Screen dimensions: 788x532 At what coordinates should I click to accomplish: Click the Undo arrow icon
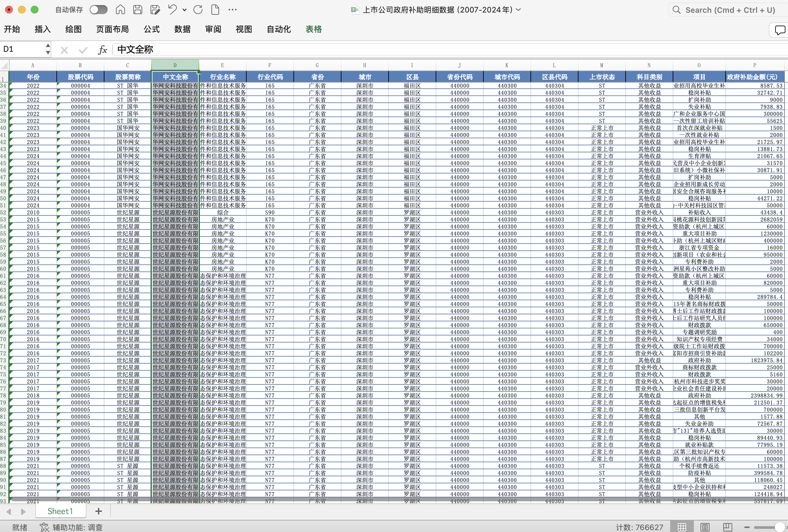pyautogui.click(x=172, y=10)
